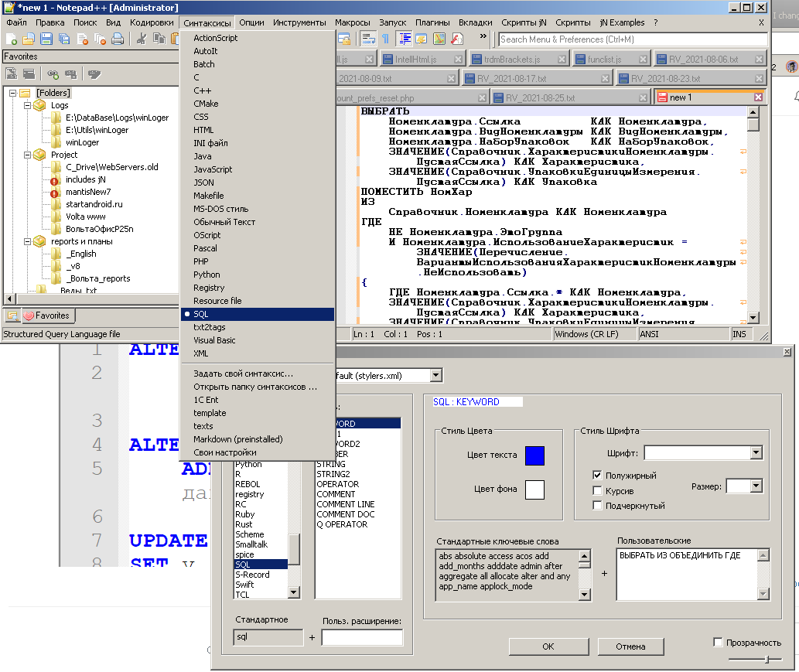Viewport: 799px width, 672px height.
Task: Enable the Курсив checkbox
Action: 597,490
